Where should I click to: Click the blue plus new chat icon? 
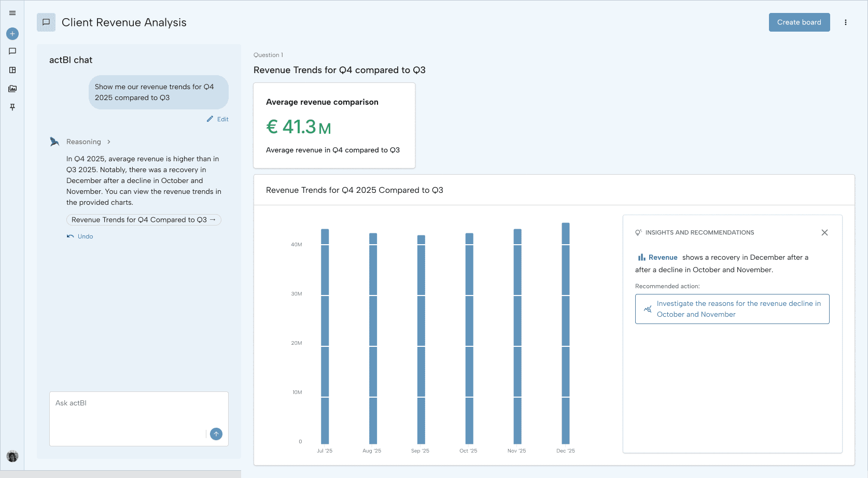pyautogui.click(x=12, y=34)
